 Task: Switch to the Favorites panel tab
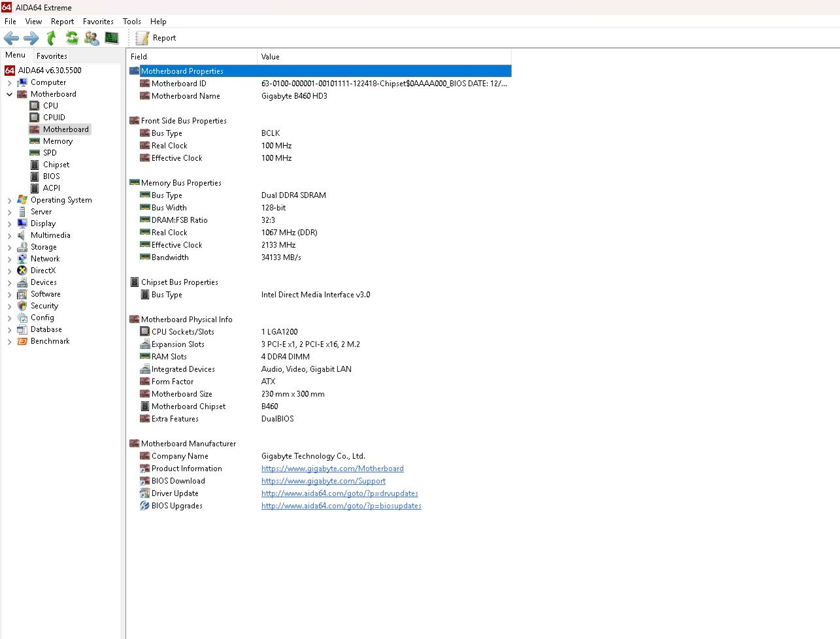click(52, 56)
